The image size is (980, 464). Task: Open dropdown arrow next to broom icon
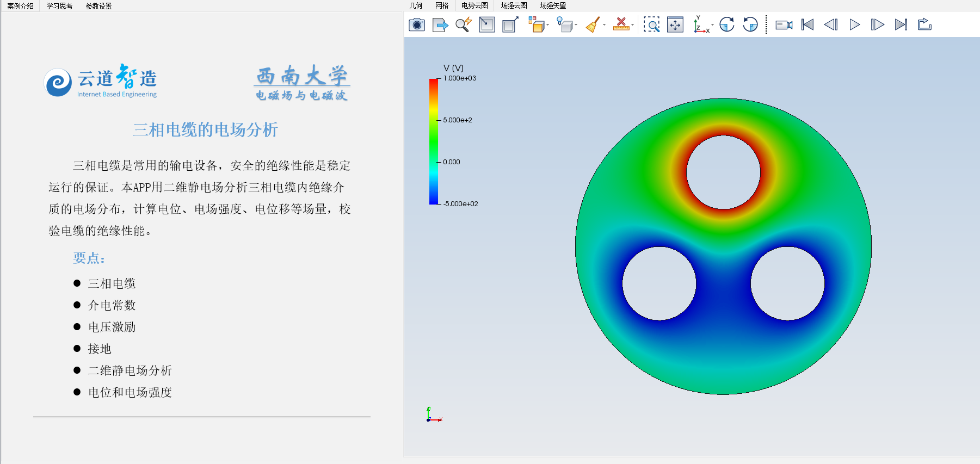(604, 25)
